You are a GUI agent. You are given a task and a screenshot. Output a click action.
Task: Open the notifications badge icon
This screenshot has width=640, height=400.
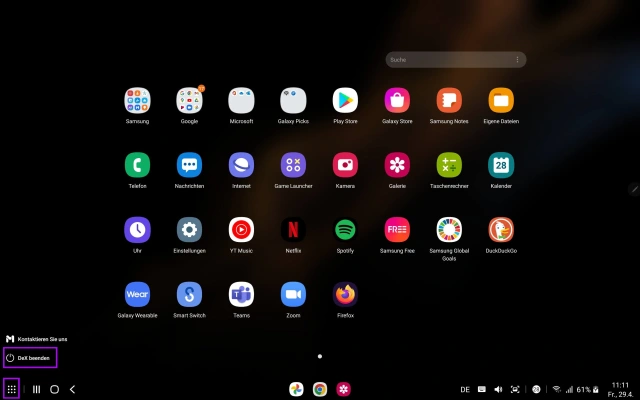[x=536, y=389]
